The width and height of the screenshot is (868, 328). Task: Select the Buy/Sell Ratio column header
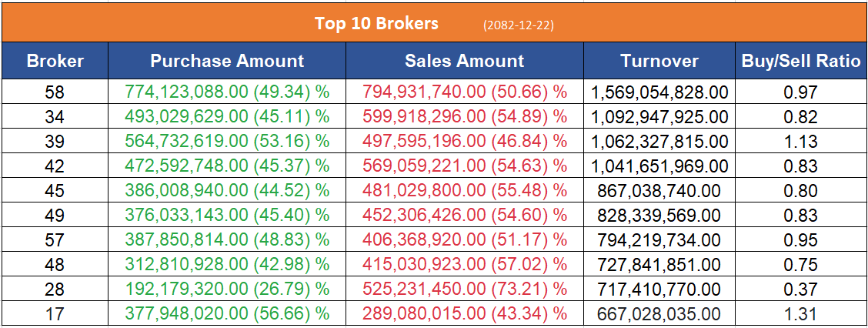[x=800, y=62]
